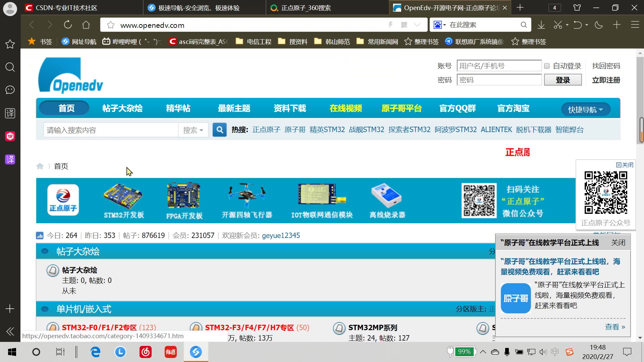Open favorites star in left sidebar
644x362 pixels.
point(10,44)
